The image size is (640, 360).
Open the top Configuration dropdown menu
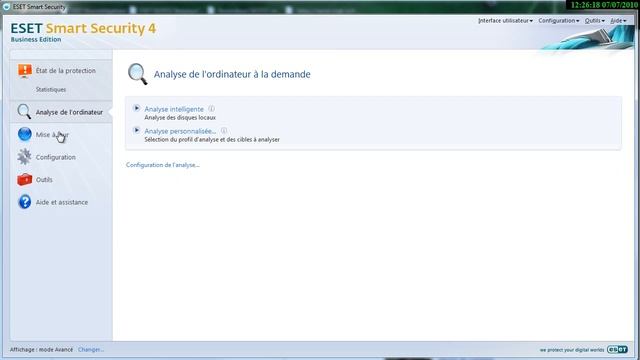coord(558,20)
